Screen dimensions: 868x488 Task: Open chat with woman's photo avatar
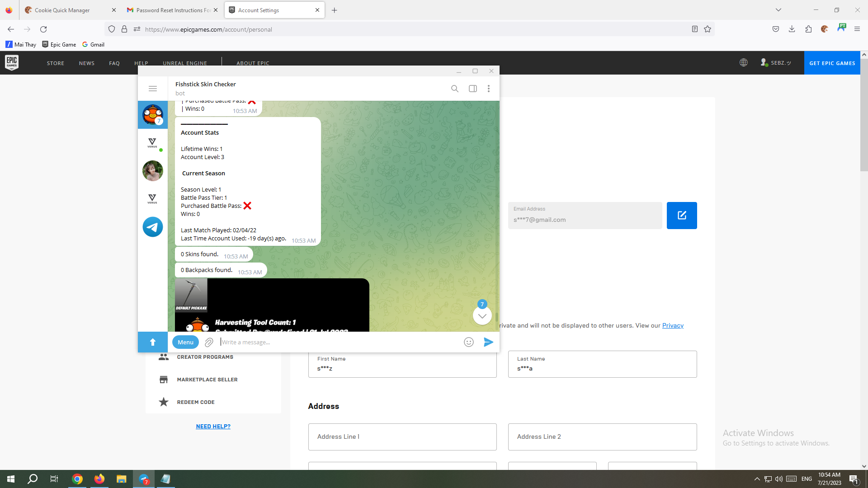(x=153, y=171)
